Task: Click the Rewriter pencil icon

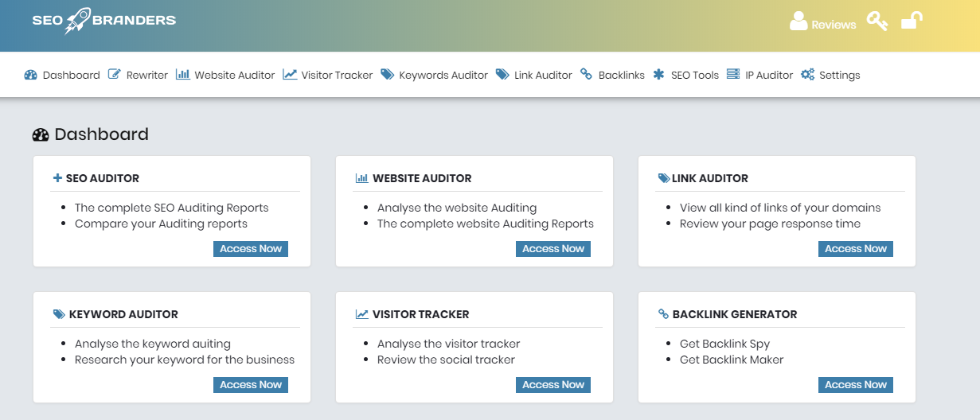Action: 114,75
